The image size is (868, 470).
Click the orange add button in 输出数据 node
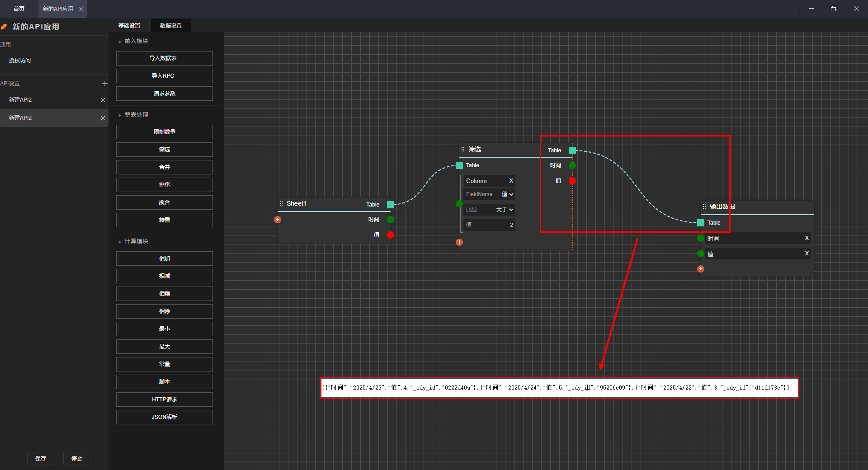[701, 269]
